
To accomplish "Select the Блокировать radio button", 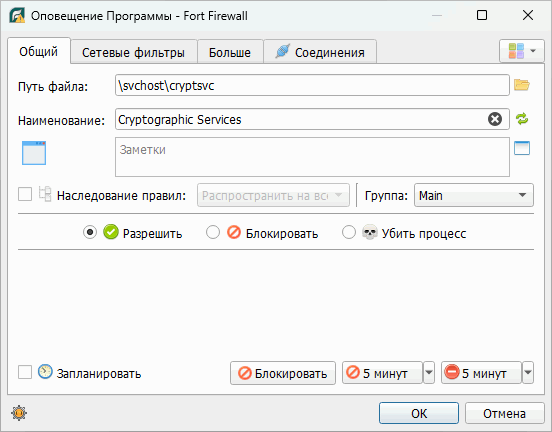I will (x=213, y=232).
